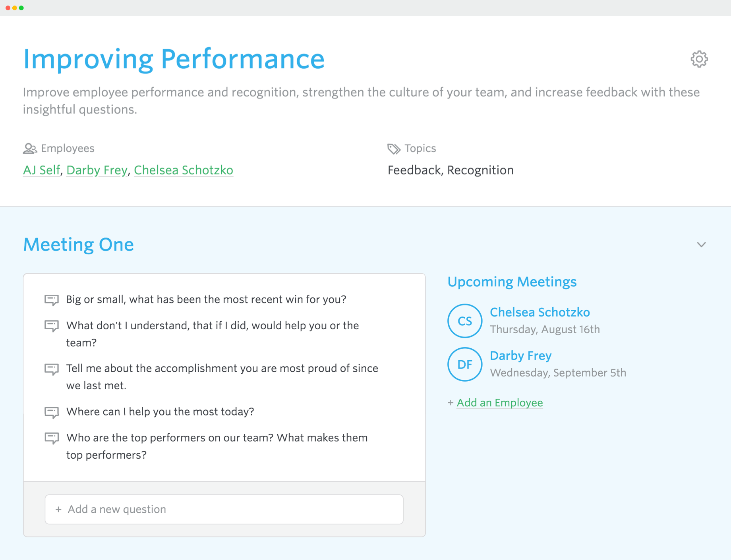Collapse the Meeting One section chevron

click(x=702, y=245)
